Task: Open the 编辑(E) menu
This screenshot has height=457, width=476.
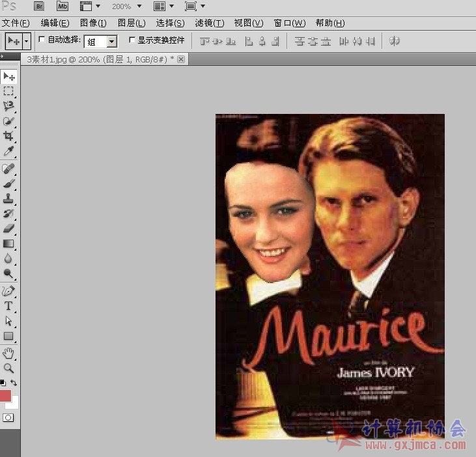Action: (x=55, y=23)
